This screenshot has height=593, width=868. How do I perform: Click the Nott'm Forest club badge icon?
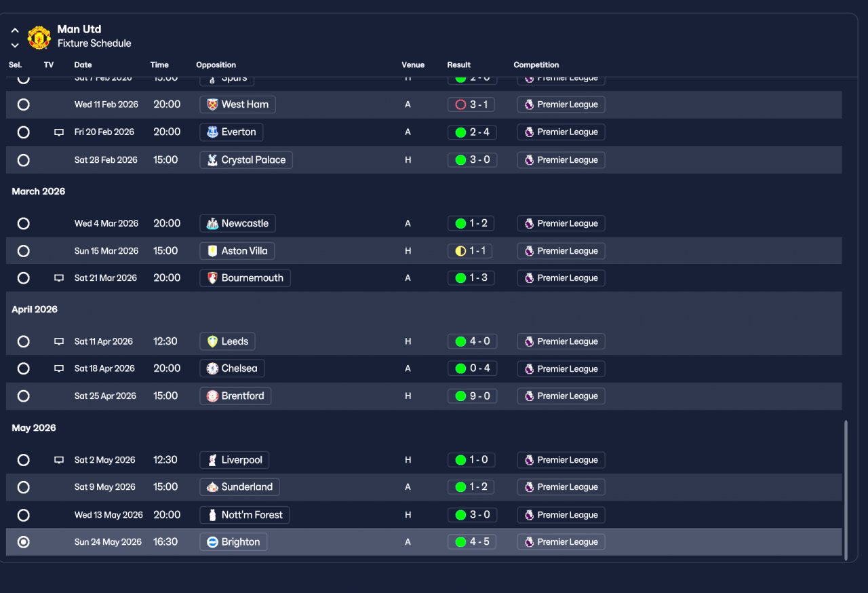pyautogui.click(x=212, y=515)
